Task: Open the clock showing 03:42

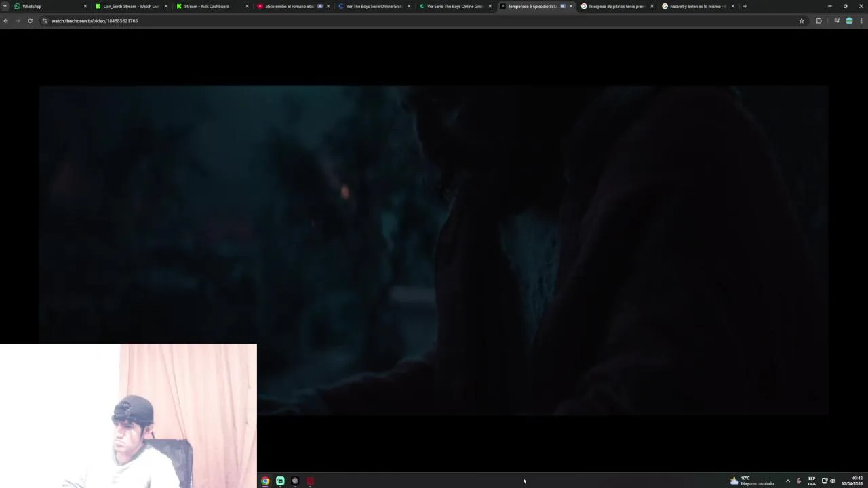Action: (x=852, y=481)
